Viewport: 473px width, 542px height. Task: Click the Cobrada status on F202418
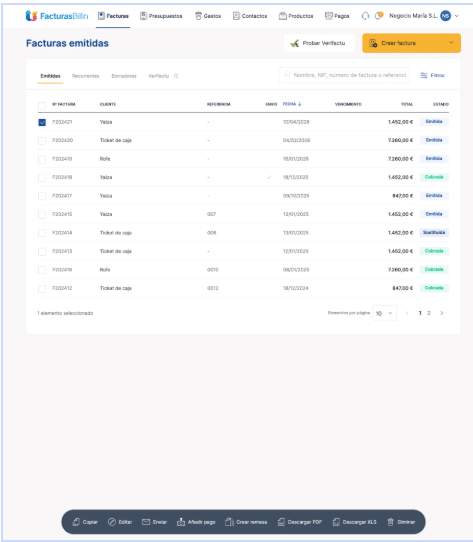434,177
